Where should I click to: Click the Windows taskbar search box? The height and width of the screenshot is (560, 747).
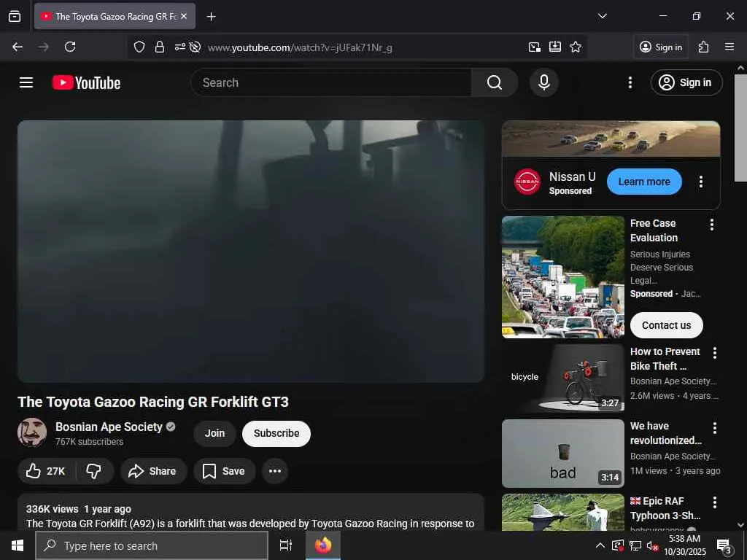[x=152, y=545]
